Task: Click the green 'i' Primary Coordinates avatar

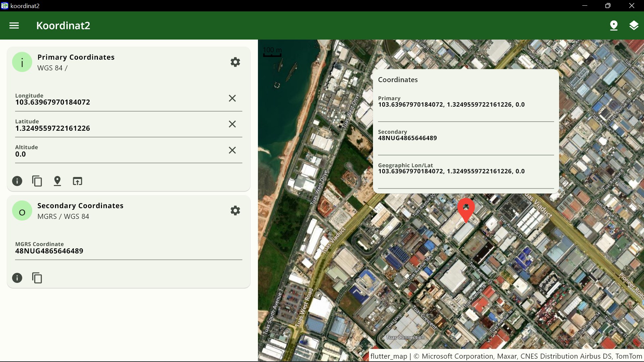Action: [x=22, y=62]
